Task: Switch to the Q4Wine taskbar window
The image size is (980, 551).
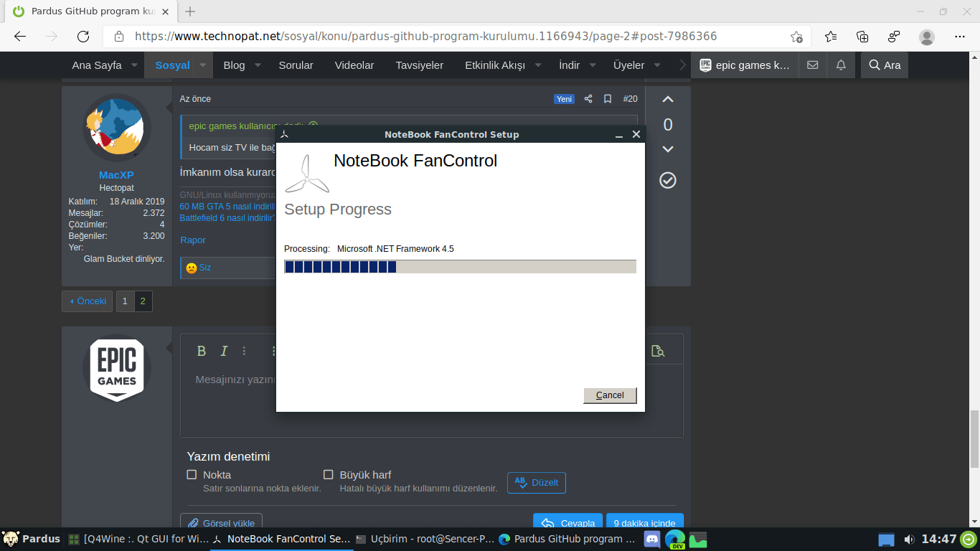Action: point(138,540)
